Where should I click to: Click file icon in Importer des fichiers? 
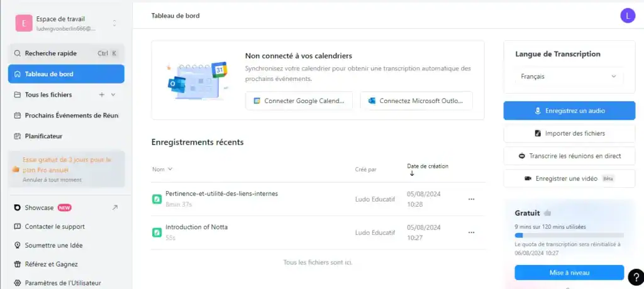tap(538, 133)
